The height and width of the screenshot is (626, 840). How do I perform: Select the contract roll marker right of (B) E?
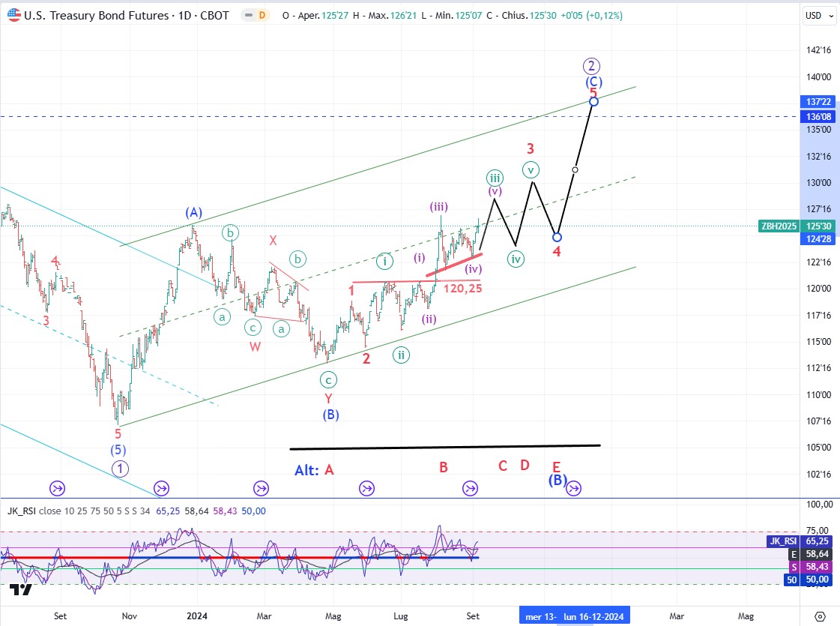point(573,488)
